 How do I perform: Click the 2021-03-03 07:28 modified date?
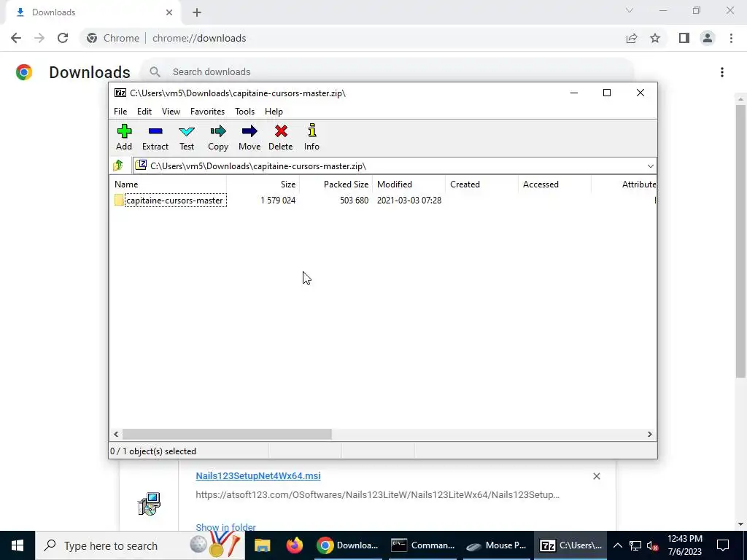(x=409, y=201)
